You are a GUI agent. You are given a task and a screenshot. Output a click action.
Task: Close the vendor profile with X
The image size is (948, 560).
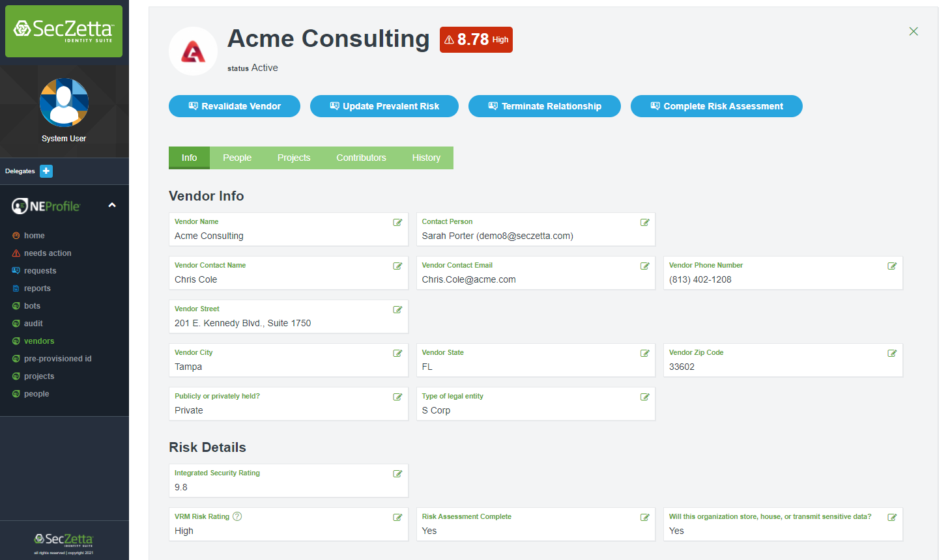click(x=913, y=31)
